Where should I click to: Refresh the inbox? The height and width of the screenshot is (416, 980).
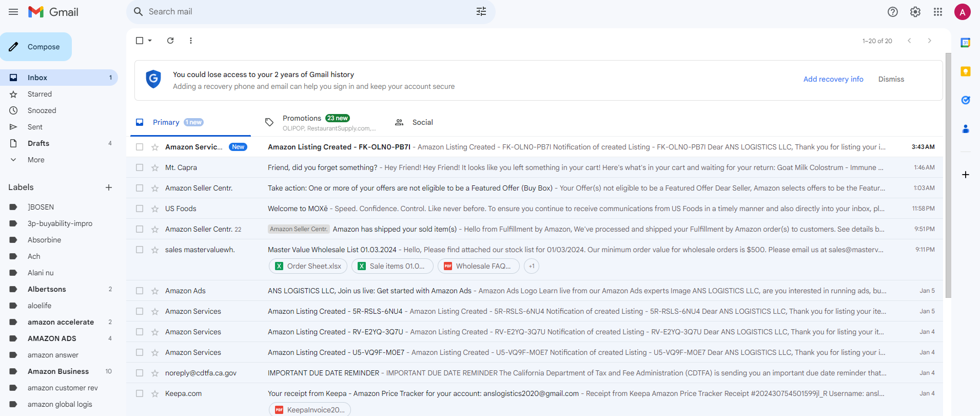point(170,41)
